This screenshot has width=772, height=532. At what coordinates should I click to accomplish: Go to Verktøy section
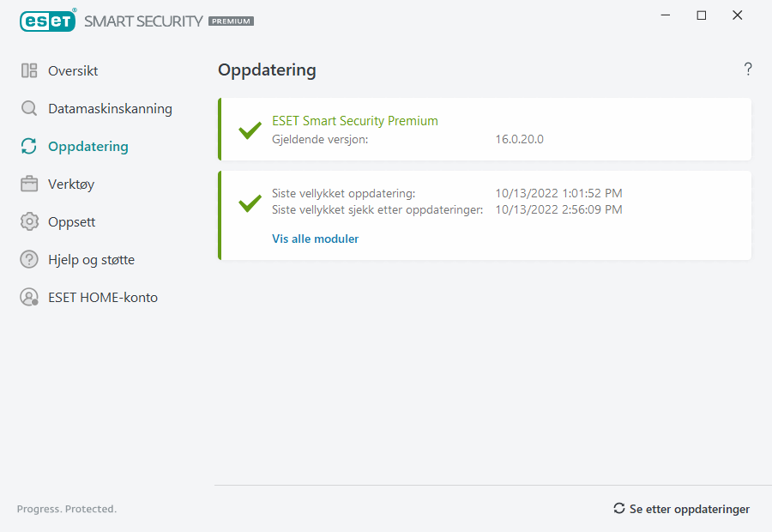click(71, 184)
